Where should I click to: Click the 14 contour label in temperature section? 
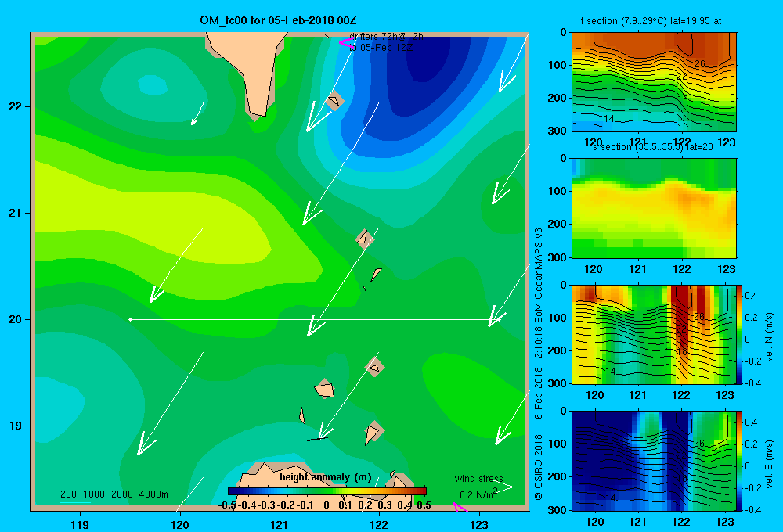coord(608,118)
